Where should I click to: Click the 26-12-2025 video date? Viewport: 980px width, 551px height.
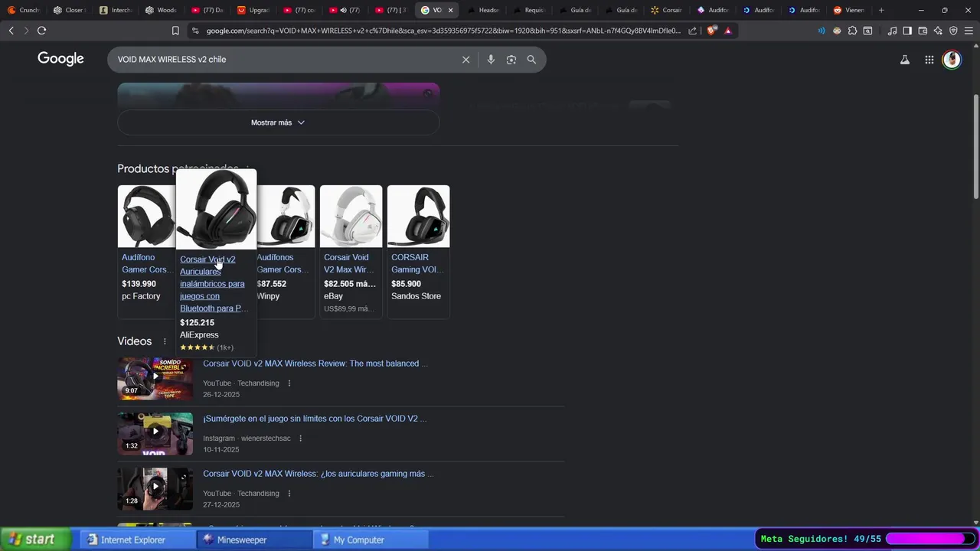click(x=221, y=395)
